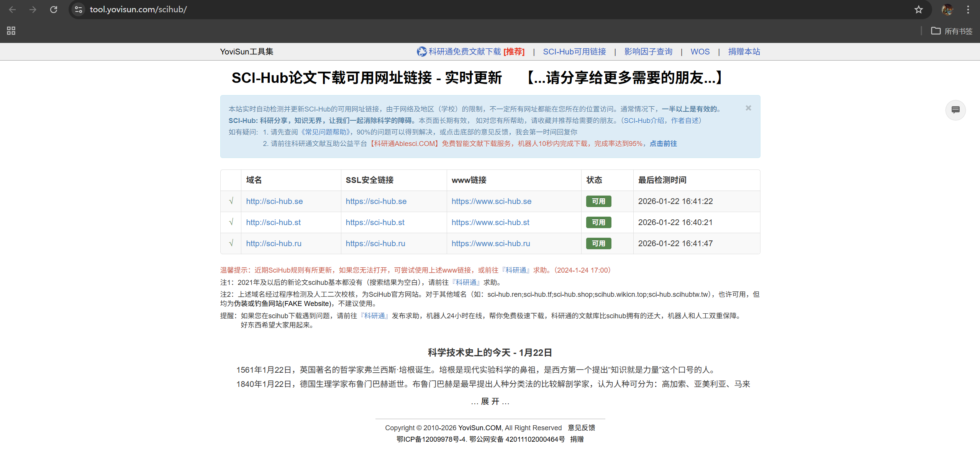Click the floating chat feedback icon
The image size is (980, 454).
click(x=955, y=110)
